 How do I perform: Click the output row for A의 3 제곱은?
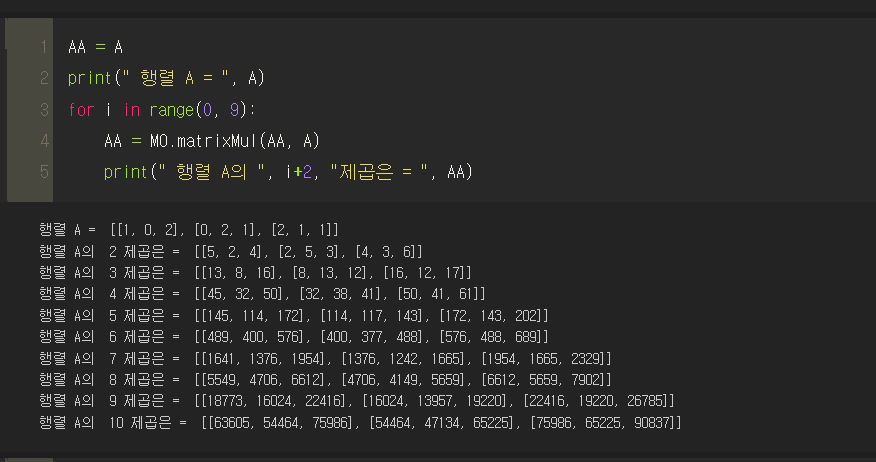pyautogui.click(x=255, y=273)
